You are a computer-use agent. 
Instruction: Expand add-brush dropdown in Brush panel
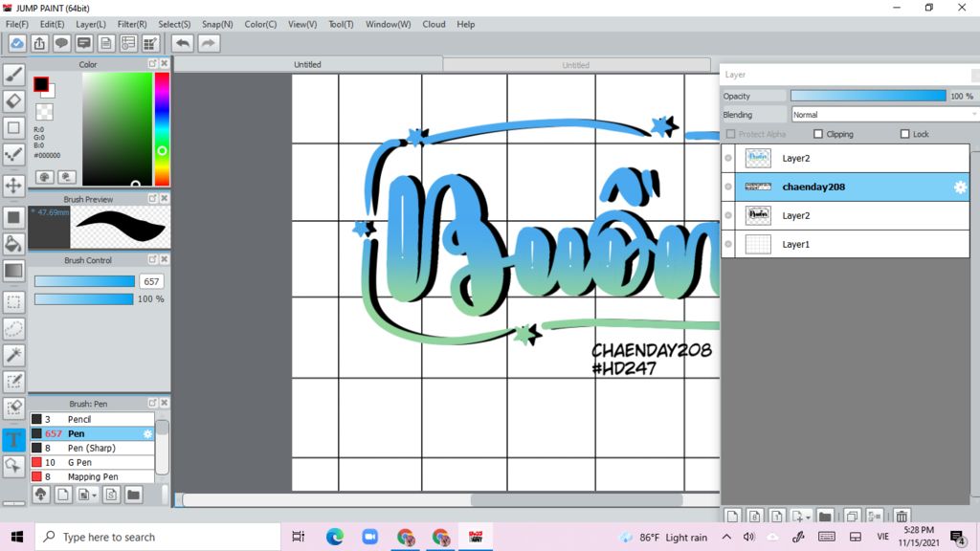[x=95, y=496]
